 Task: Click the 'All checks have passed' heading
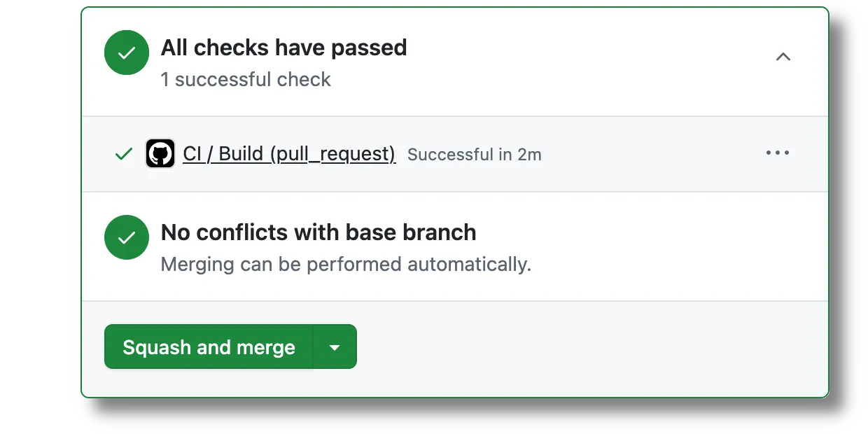tap(283, 48)
